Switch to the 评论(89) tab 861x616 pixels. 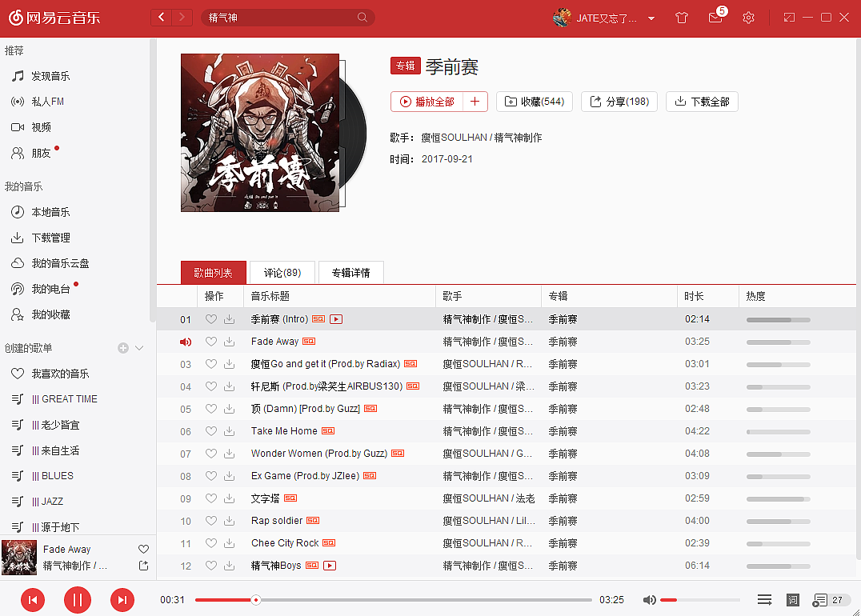[x=282, y=272]
